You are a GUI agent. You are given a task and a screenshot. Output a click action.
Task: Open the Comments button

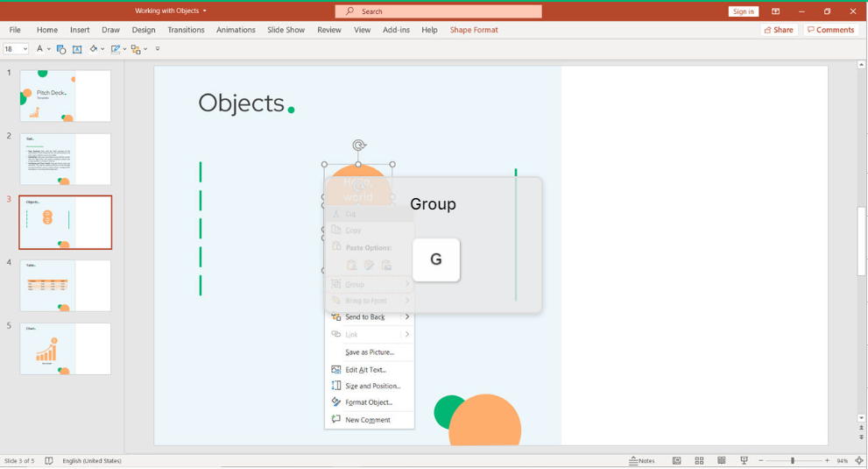pyautogui.click(x=831, y=30)
